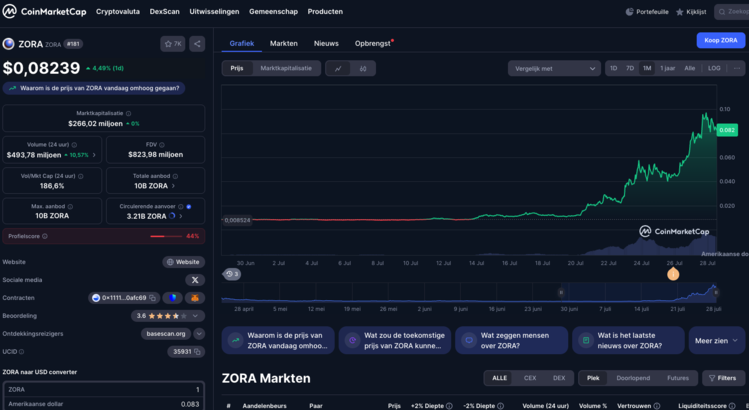Select Marktkapitalisatie chart mode
The image size is (749, 410).
point(286,68)
